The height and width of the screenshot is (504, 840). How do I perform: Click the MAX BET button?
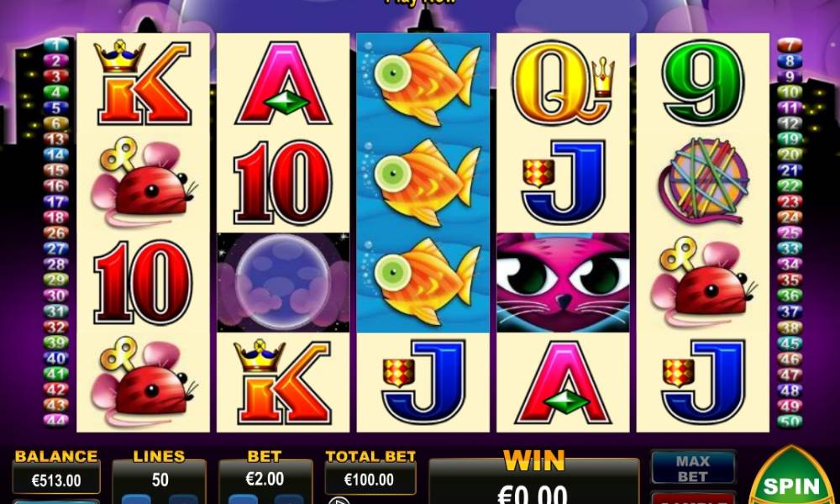693,468
